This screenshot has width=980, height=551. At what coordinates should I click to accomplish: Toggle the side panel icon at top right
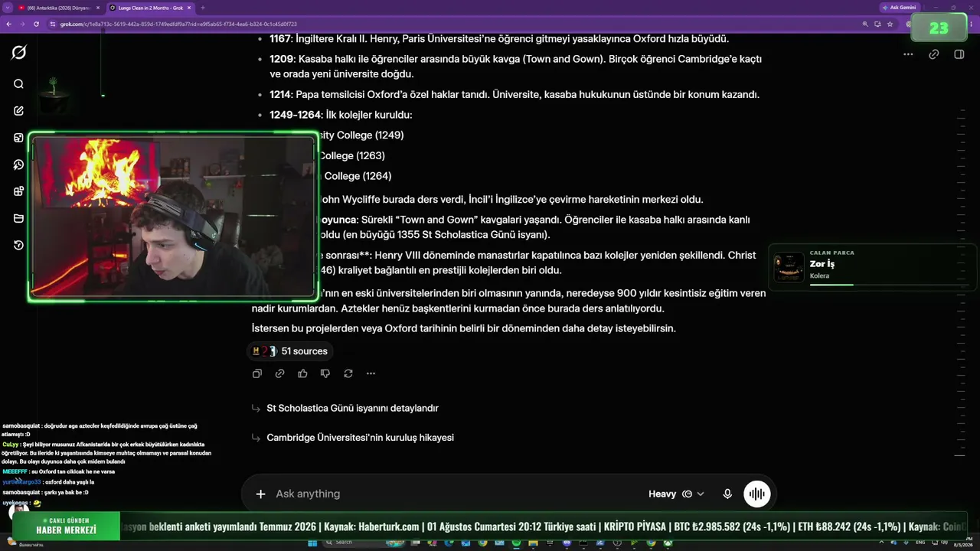tap(959, 54)
